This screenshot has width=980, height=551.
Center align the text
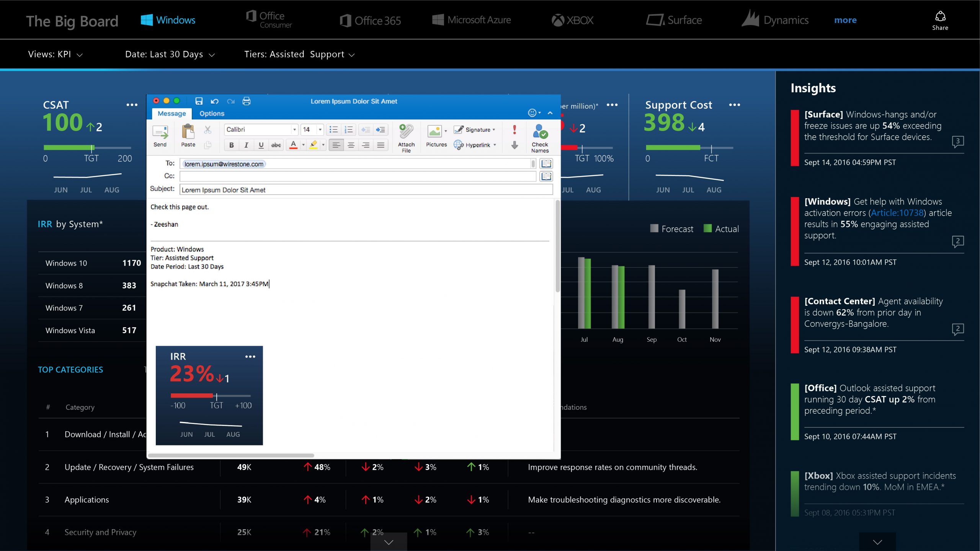(351, 145)
